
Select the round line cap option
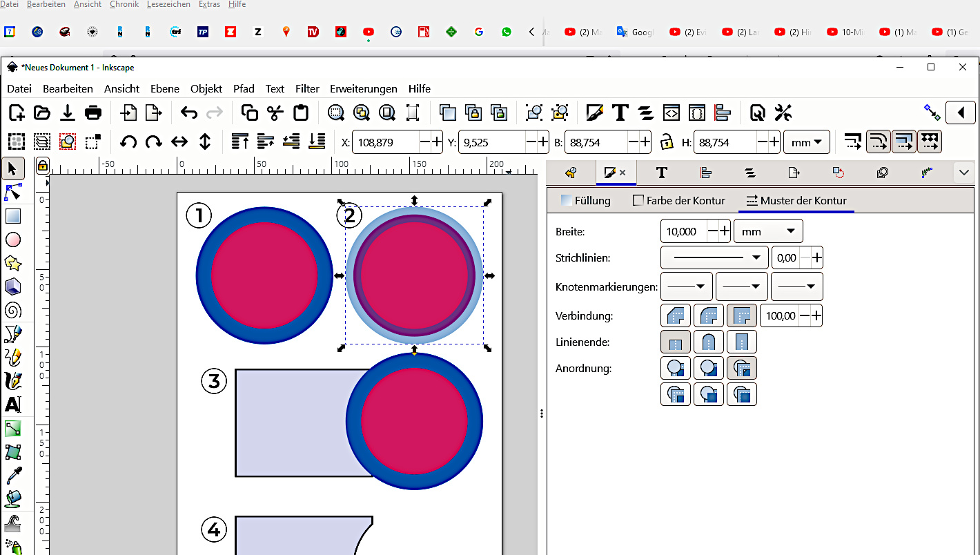708,342
